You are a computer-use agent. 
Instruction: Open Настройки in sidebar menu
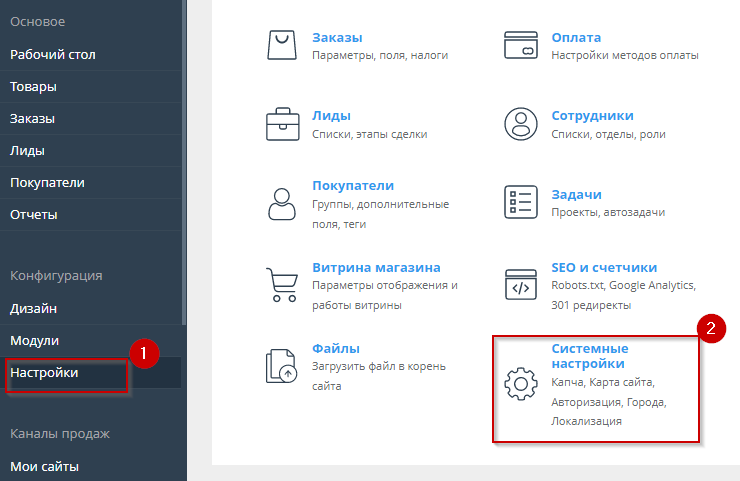click(44, 372)
